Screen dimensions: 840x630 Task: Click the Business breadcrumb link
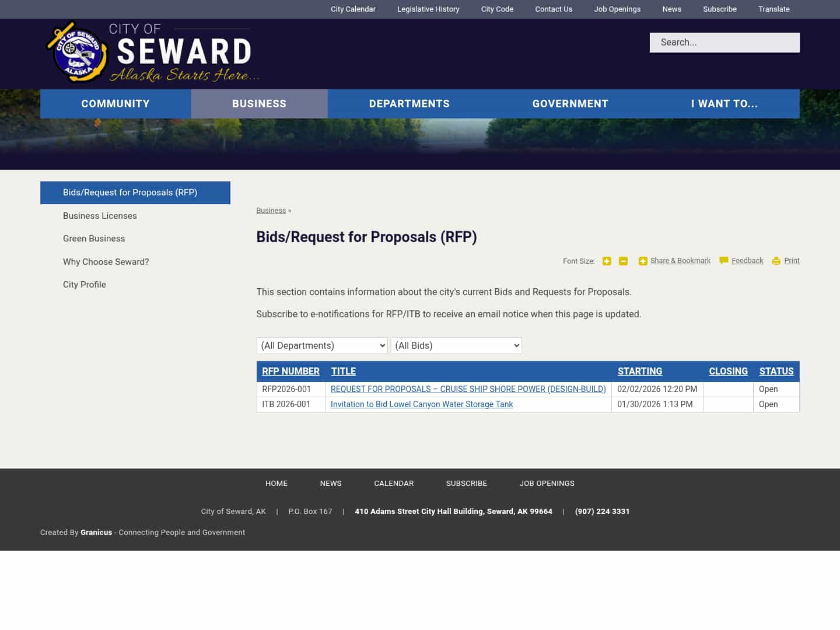click(271, 211)
